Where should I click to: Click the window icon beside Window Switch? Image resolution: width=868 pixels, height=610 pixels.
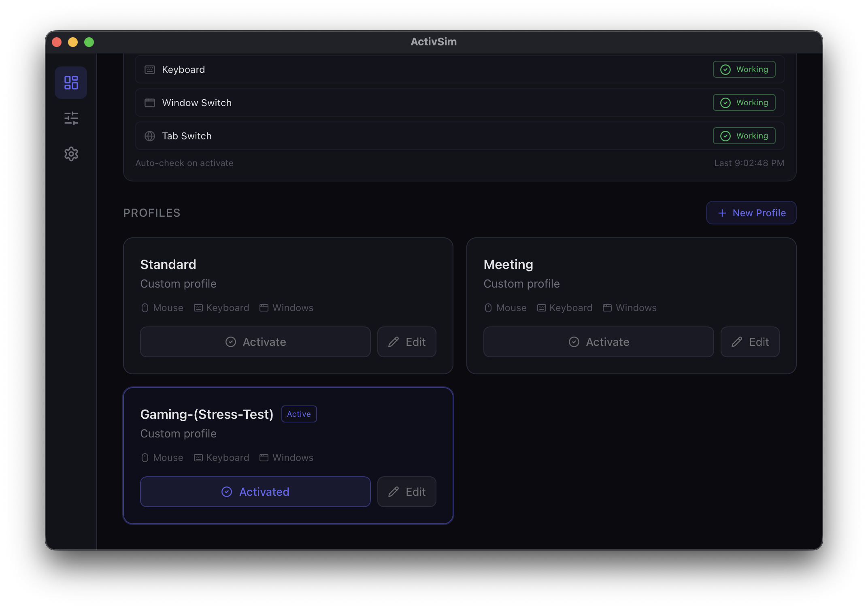point(149,103)
